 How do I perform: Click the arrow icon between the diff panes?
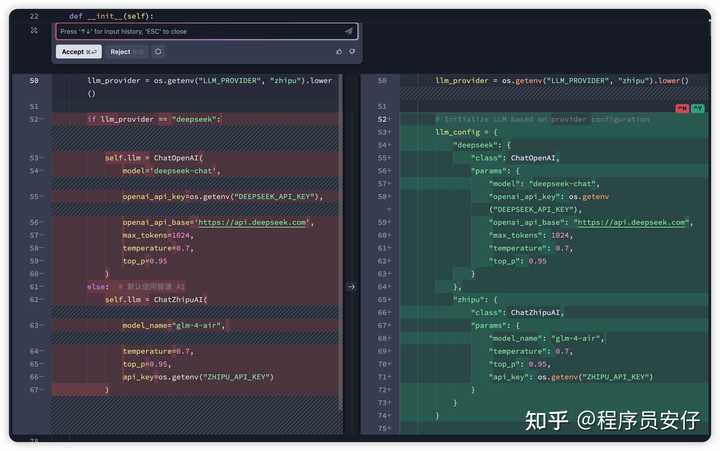pos(351,287)
